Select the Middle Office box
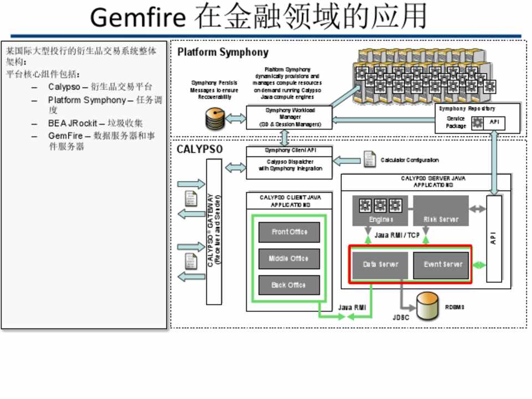Screen dimensions: 532x399 pos(289,258)
